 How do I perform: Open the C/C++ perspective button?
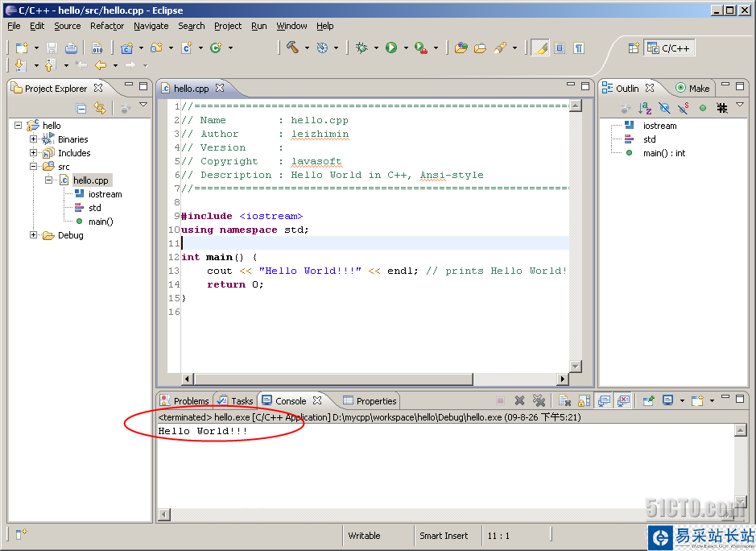coord(670,48)
